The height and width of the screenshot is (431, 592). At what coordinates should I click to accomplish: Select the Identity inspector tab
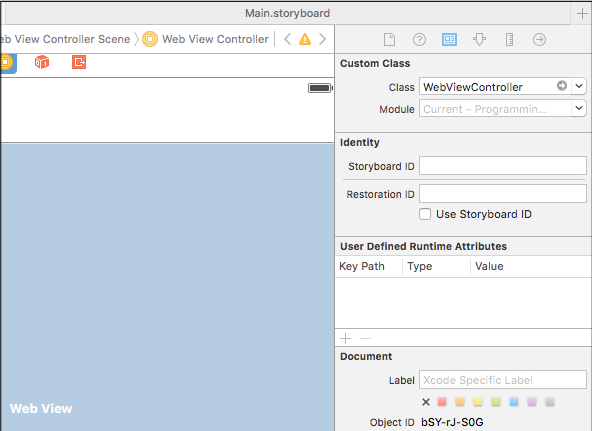click(449, 39)
